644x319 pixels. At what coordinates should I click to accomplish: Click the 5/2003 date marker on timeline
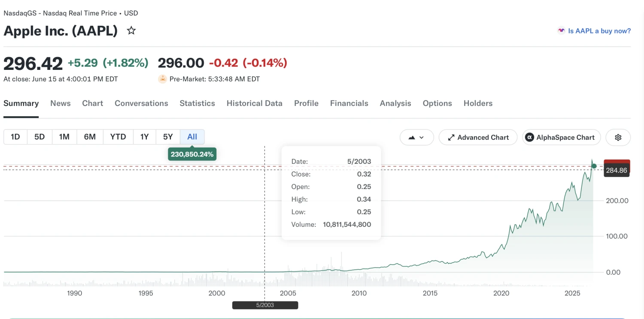[265, 305]
